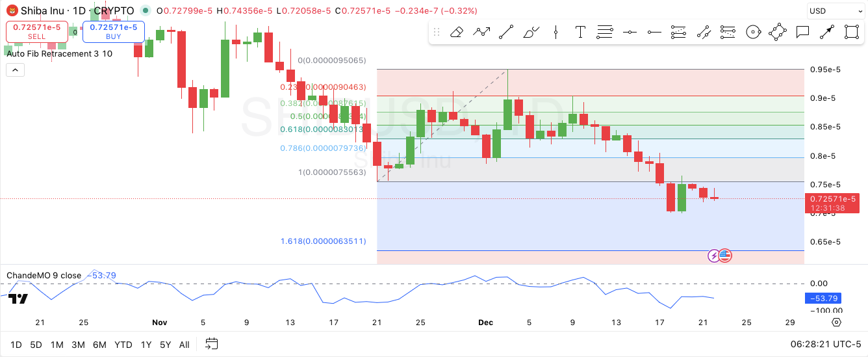The height and width of the screenshot is (357, 868).
Task: Click the 1.618(0.0000063511) Fib level label
Action: pos(323,241)
